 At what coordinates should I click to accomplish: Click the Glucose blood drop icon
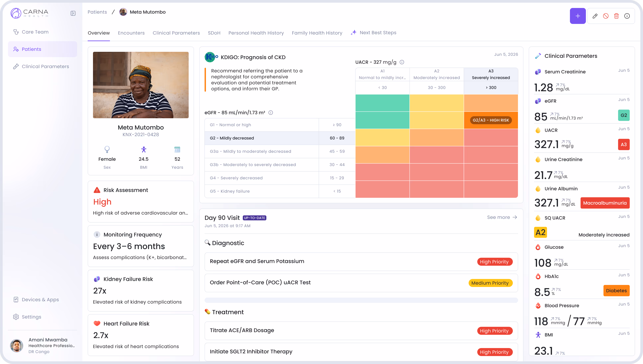pyautogui.click(x=538, y=247)
